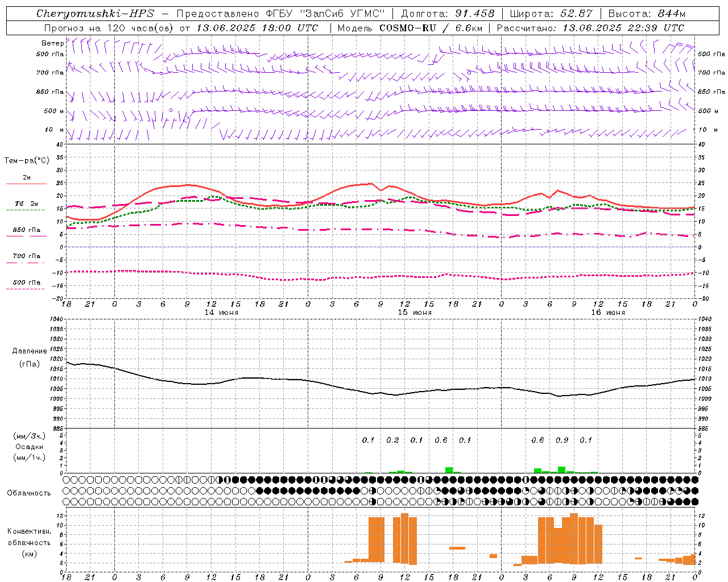Click the forecast start 13.06.2025 18:00 UTC
728x582 pixels.
tap(257, 28)
